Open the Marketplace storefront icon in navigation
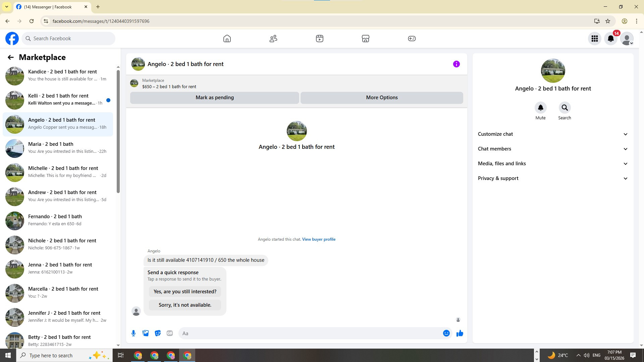The height and width of the screenshot is (362, 644). coord(366,39)
